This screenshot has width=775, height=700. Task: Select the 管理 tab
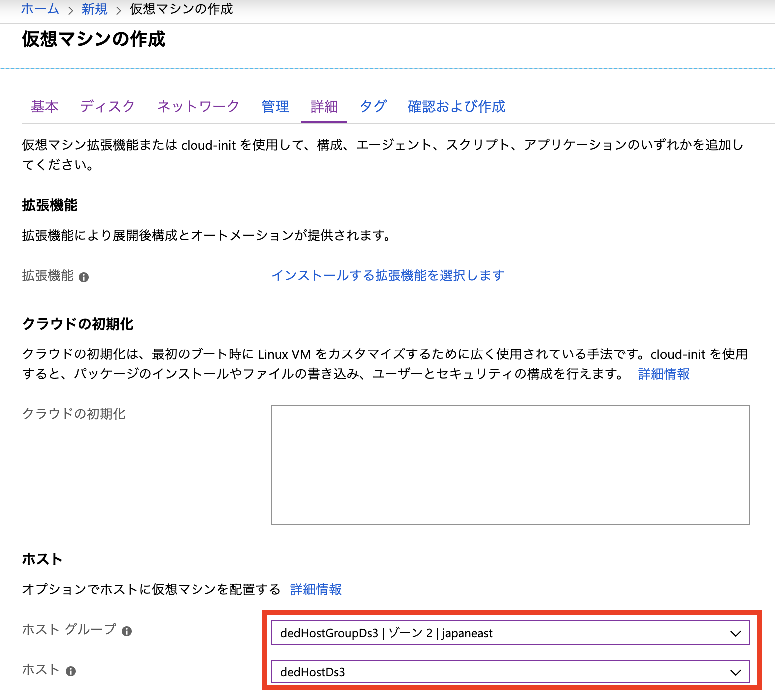[275, 106]
